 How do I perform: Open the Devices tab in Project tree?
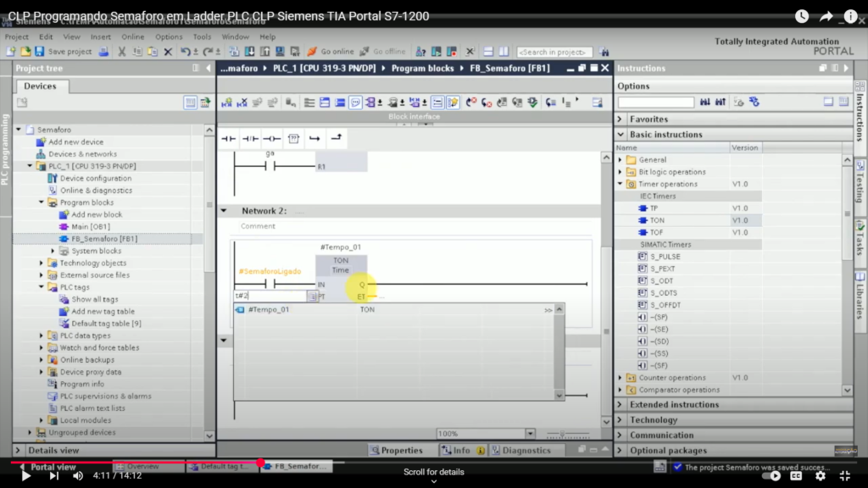click(40, 86)
